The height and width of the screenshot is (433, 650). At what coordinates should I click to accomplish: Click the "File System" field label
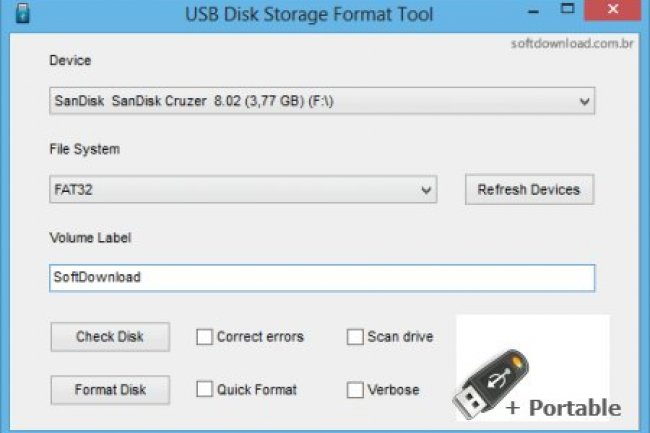84,149
